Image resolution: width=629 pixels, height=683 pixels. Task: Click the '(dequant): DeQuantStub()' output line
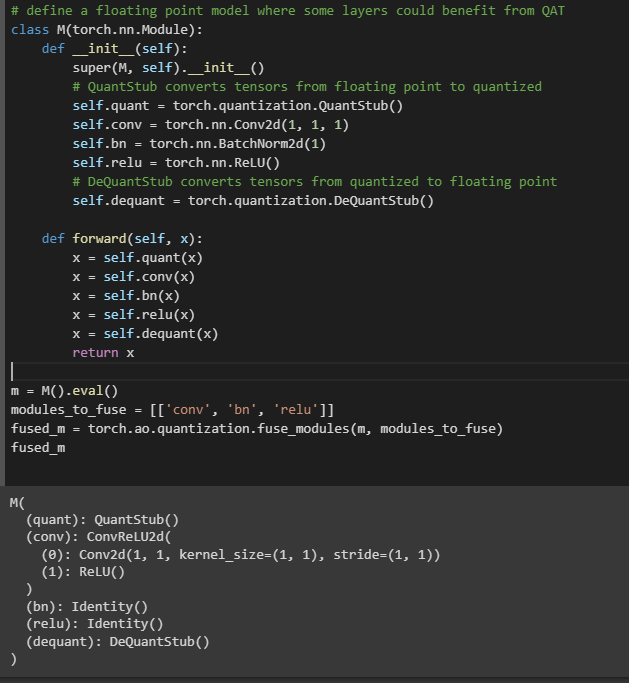(x=118, y=642)
